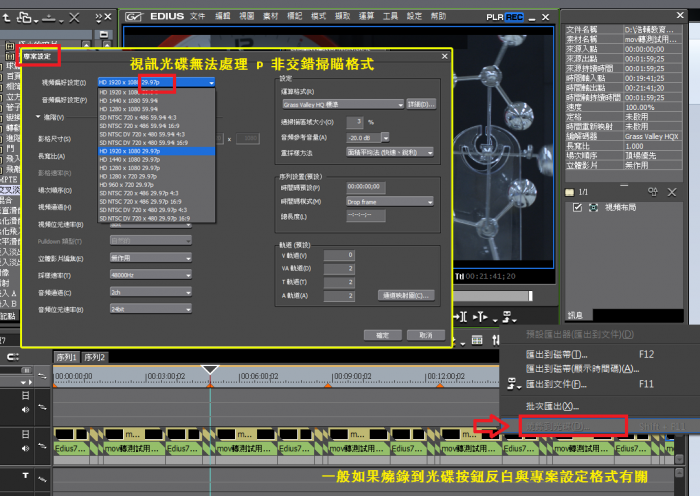Image resolution: width=700 pixels, height=496 pixels.
Task: Toggle the 視頻布局 checkbox
Action: pos(575,208)
